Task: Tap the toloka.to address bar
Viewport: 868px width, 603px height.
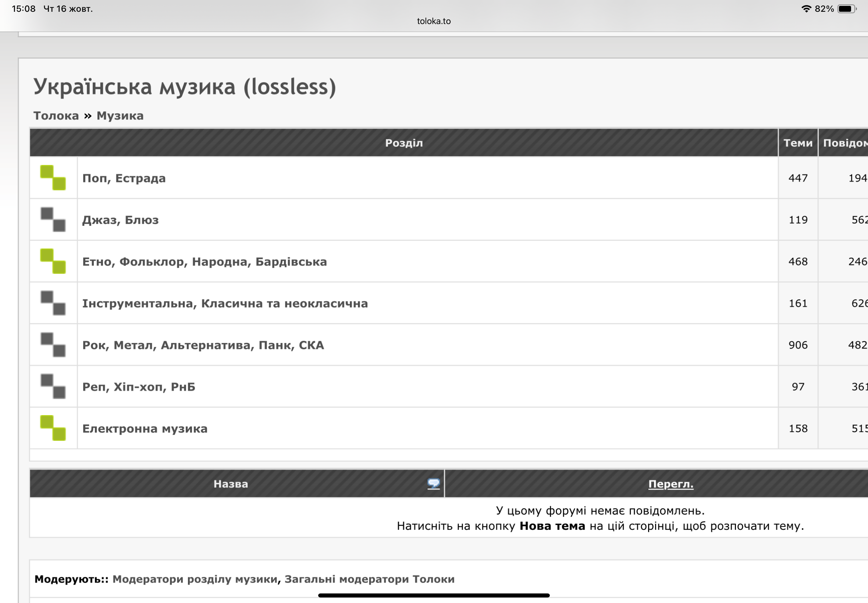Action: pyautogui.click(x=434, y=21)
